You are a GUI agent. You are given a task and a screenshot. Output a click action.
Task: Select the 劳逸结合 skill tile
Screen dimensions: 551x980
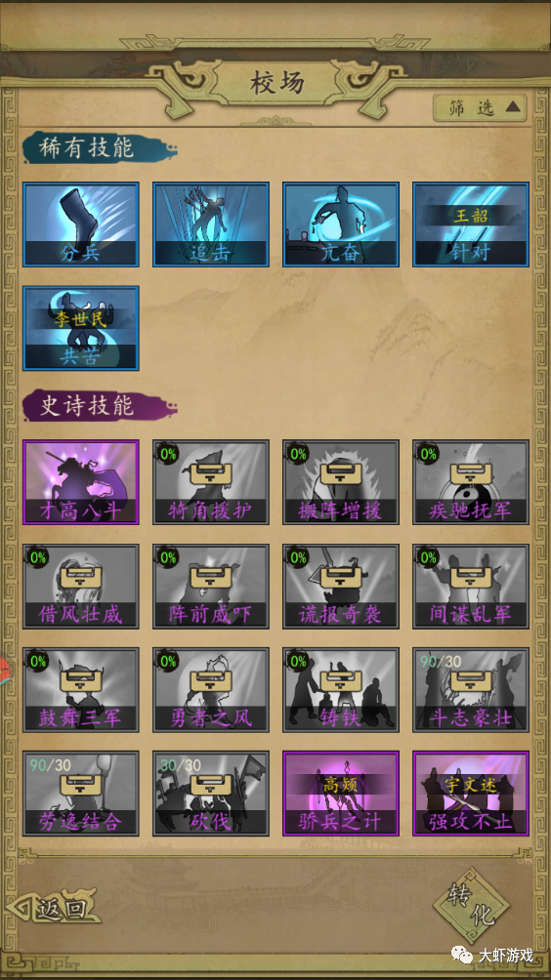click(x=81, y=794)
